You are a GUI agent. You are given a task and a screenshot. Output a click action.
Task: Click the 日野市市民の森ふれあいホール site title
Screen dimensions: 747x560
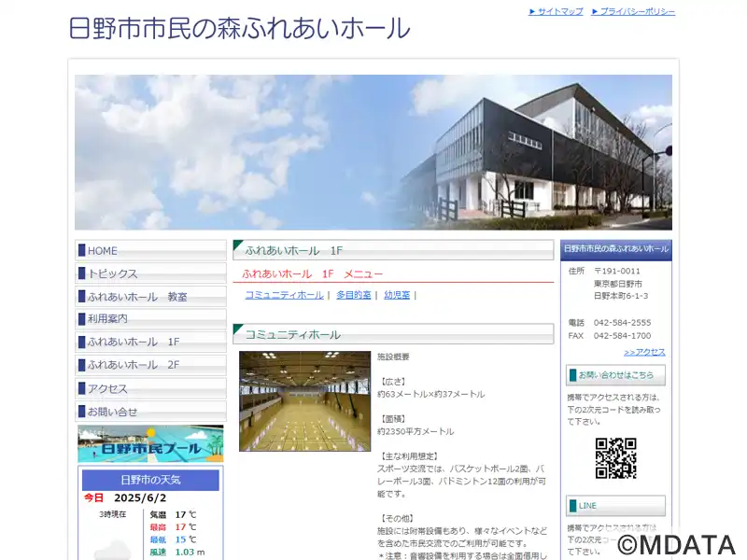click(239, 28)
